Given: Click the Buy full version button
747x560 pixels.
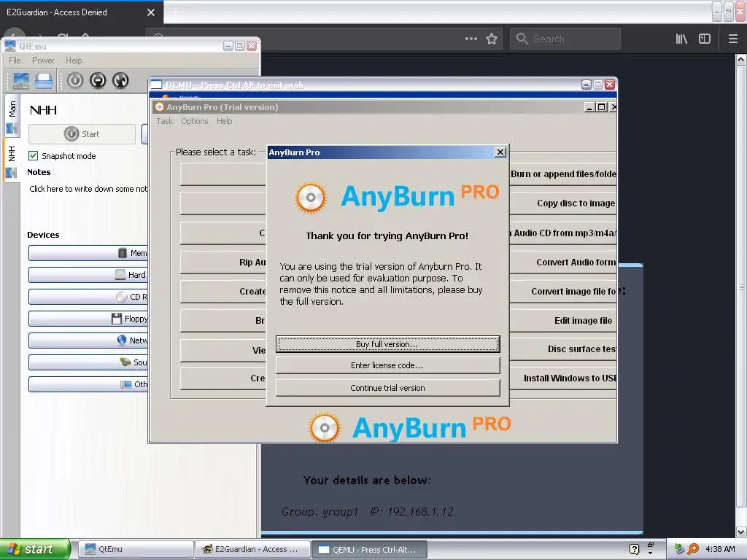Looking at the screenshot, I should tap(387, 344).
